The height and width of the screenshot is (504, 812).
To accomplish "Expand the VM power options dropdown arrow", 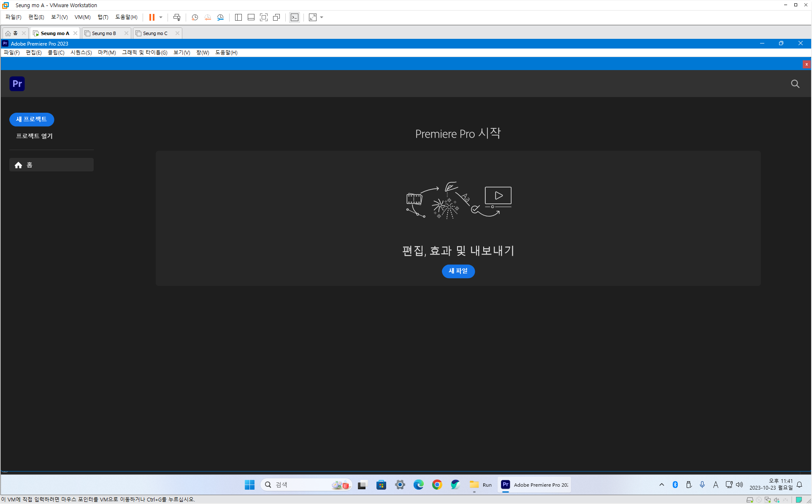I will click(x=161, y=17).
